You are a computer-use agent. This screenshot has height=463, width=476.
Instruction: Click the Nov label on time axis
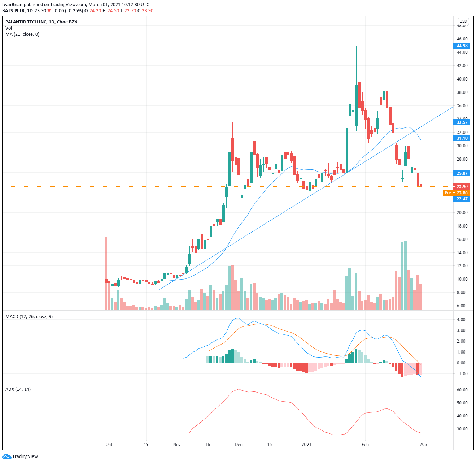(177, 445)
